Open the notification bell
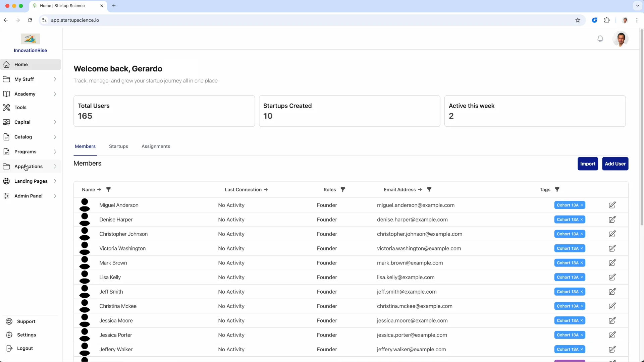The height and width of the screenshot is (362, 644). pyautogui.click(x=600, y=39)
